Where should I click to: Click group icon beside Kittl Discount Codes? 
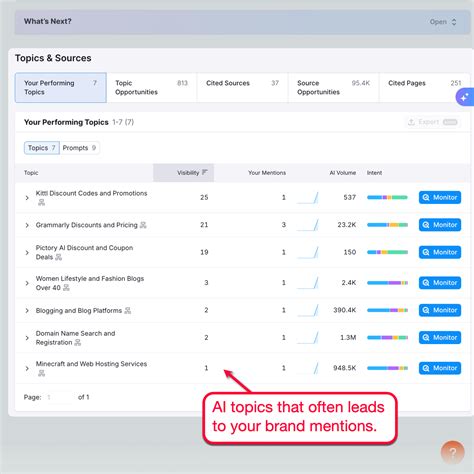coord(41,202)
